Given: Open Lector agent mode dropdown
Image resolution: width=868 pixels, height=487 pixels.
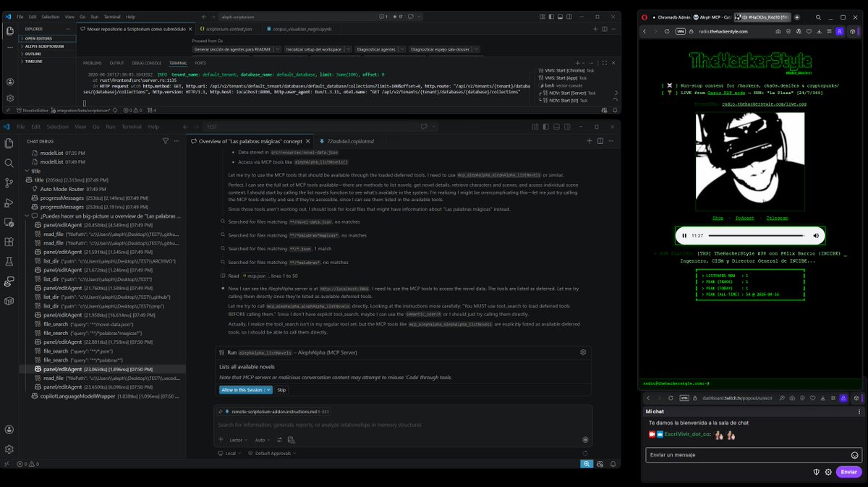Looking at the screenshot, I should (238, 439).
